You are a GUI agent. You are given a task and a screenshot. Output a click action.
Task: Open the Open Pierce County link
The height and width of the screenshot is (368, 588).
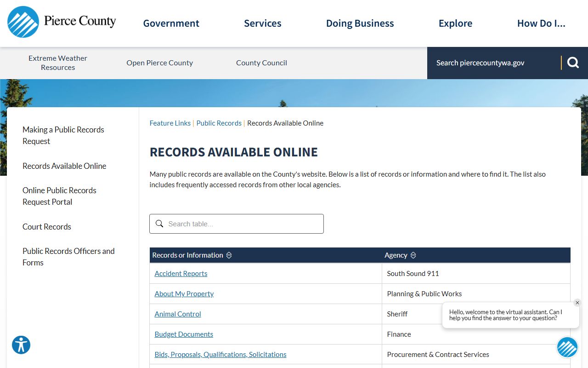(160, 63)
